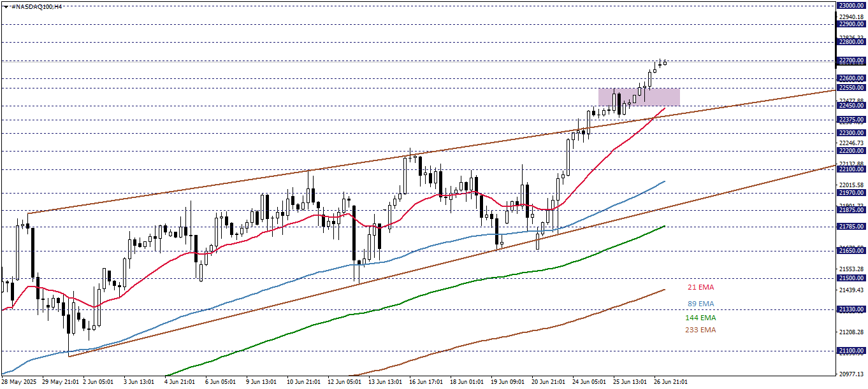Click the 22015.58 value on price axis
868x389 pixels.
click(852, 185)
